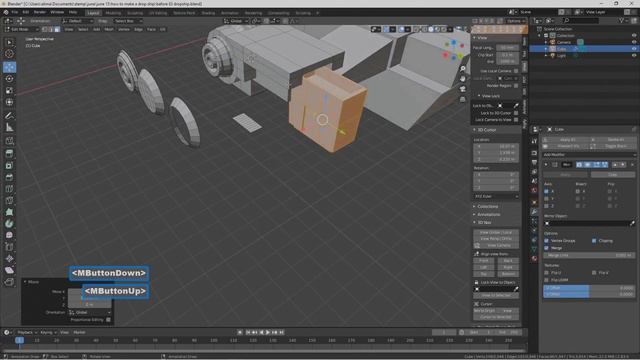Select the Measure tool
The height and width of the screenshot is (360, 640).
(x=9, y=128)
